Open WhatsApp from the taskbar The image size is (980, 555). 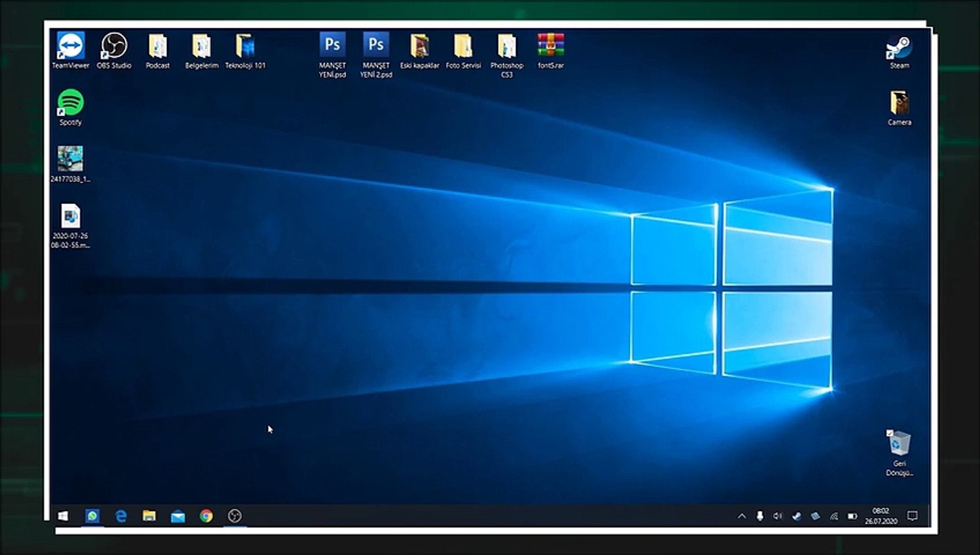pyautogui.click(x=92, y=516)
